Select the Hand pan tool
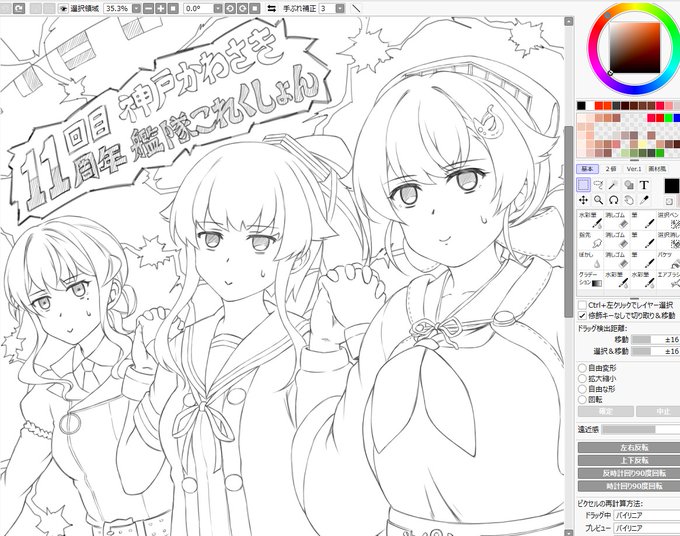Image resolution: width=680 pixels, height=536 pixels. click(x=629, y=200)
